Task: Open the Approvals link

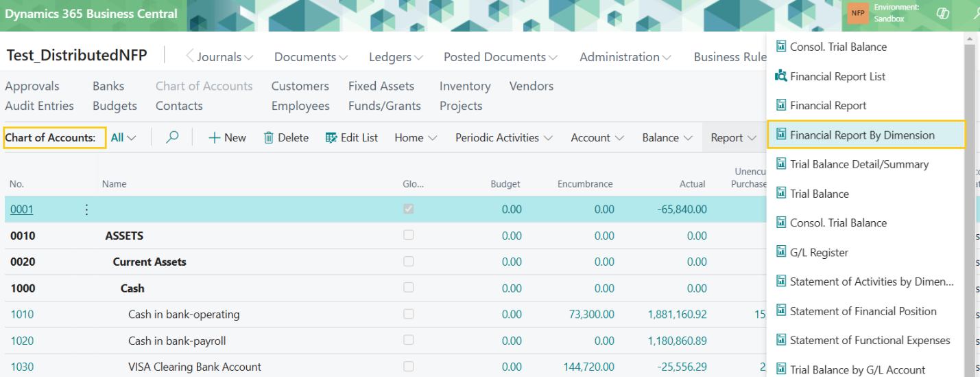Action: click(x=32, y=86)
